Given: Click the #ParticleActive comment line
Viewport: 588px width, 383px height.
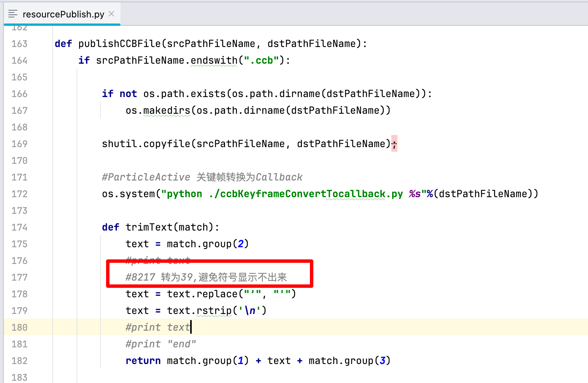Looking at the screenshot, I should [x=202, y=177].
